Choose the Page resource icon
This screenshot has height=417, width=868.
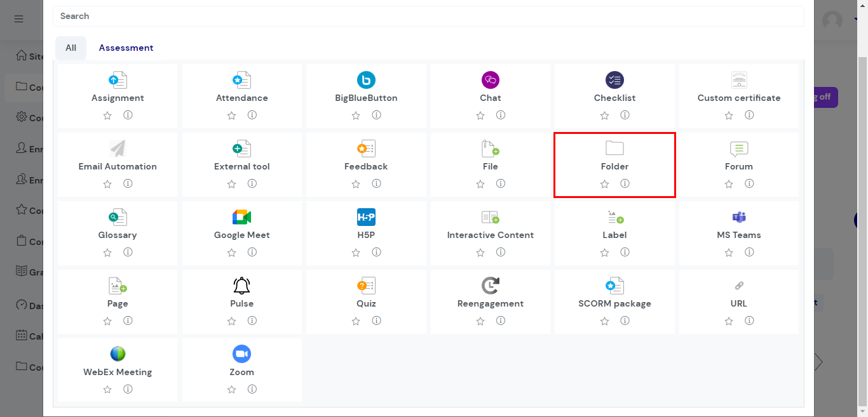pyautogui.click(x=118, y=286)
